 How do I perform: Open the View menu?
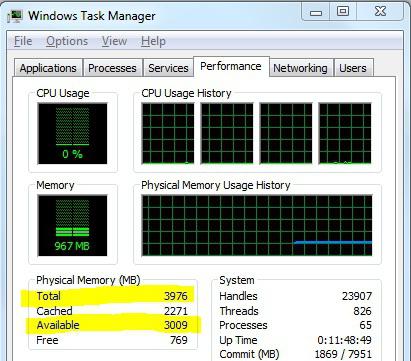pyautogui.click(x=114, y=41)
